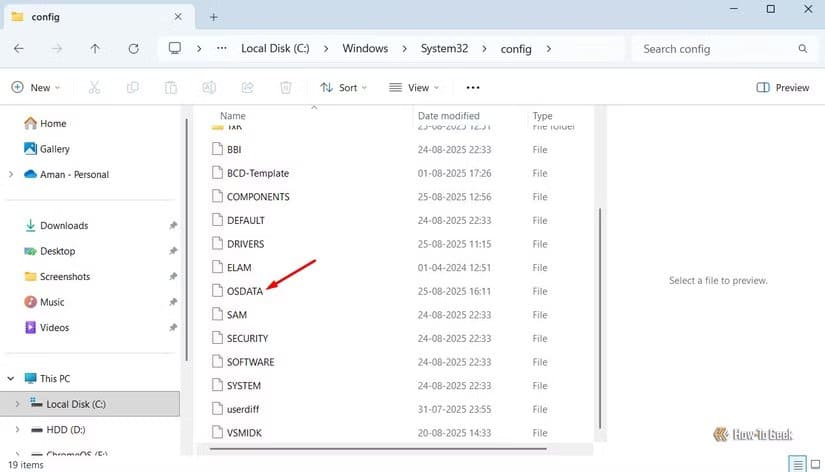Click the pin icon next to Desktop

pyautogui.click(x=173, y=251)
